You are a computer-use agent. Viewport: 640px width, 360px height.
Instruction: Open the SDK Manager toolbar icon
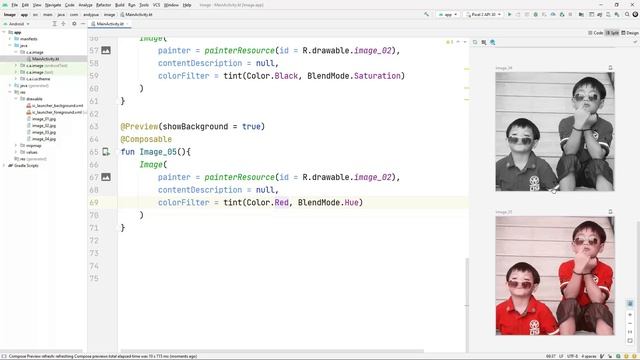617,14
